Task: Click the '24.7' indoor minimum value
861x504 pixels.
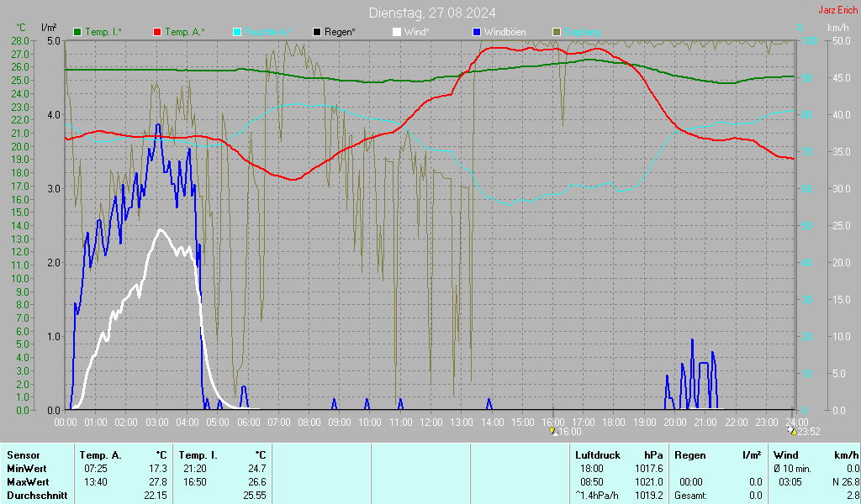Action: pos(257,469)
